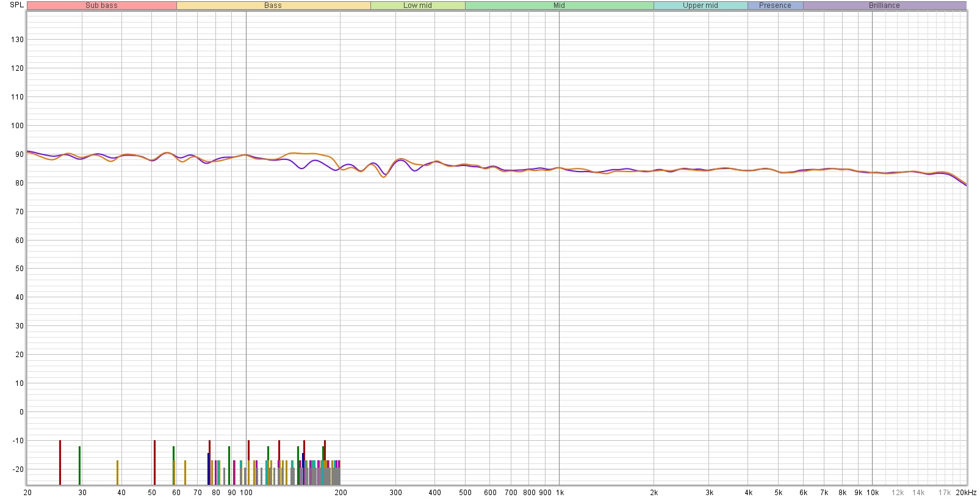Click the 10k frequency axis label
The height and width of the screenshot is (500, 980).
click(873, 493)
